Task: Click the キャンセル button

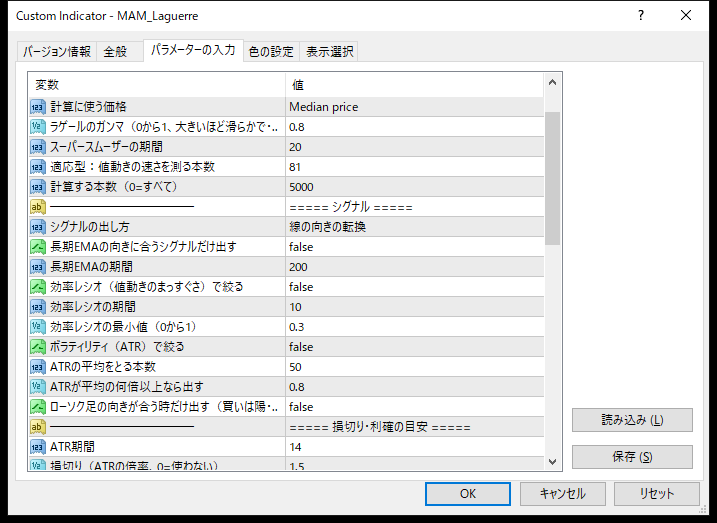Action: 562,494
